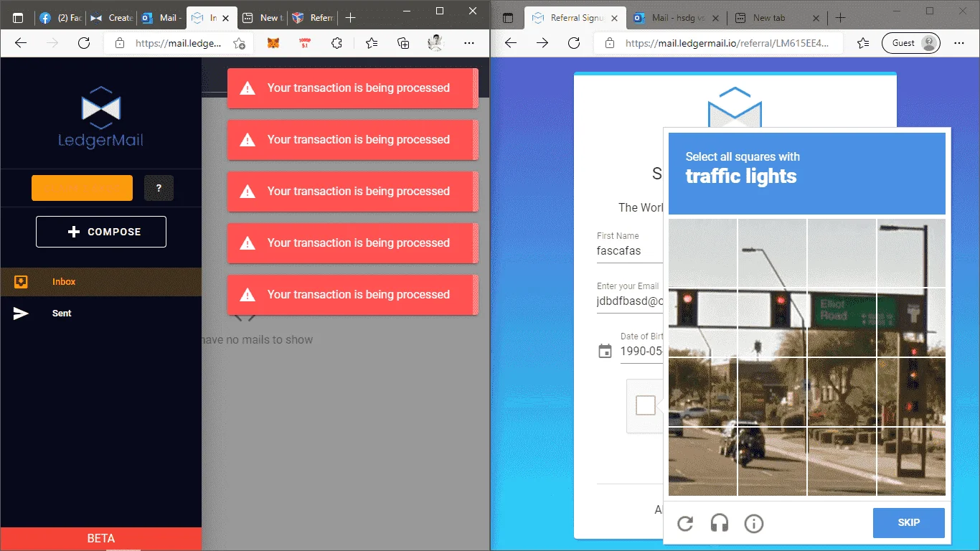Screen dimensions: 980x551
Task: Open the 1080p extension icon in the toolbar
Action: click(305, 43)
